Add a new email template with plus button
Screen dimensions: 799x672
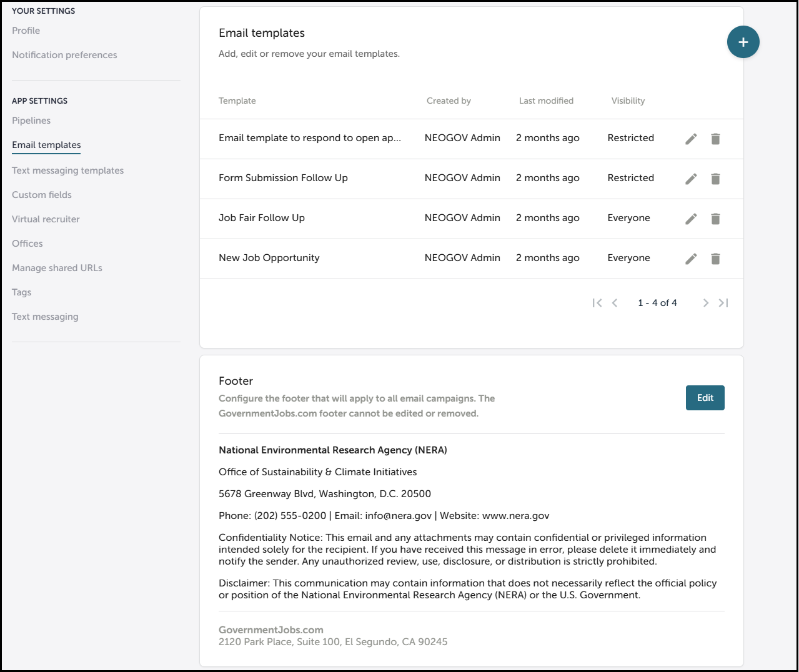point(743,42)
